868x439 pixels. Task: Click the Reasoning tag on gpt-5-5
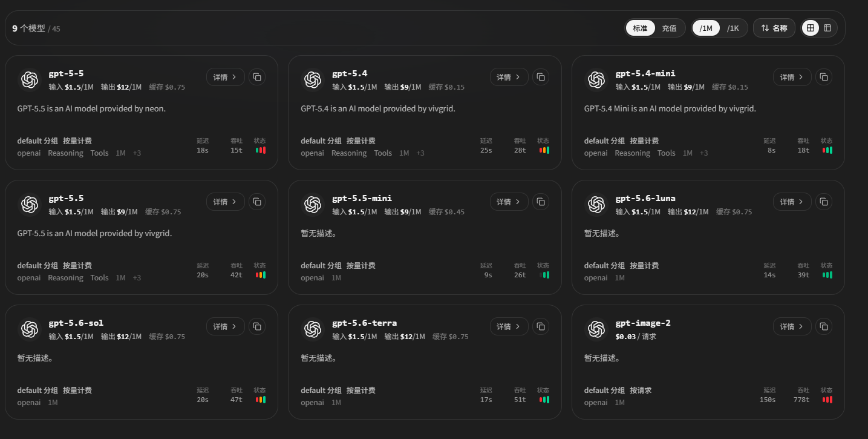point(65,153)
